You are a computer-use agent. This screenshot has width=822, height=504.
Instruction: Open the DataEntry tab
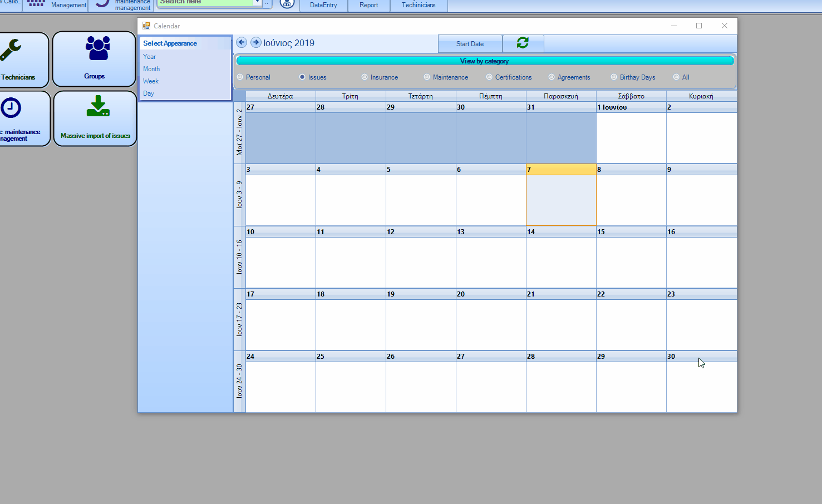click(x=323, y=5)
